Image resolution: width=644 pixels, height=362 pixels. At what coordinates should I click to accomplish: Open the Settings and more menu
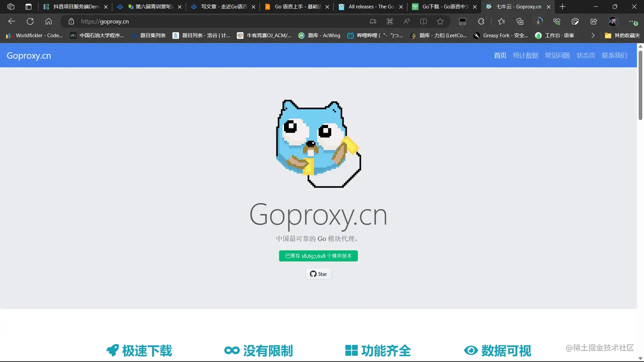point(633,21)
